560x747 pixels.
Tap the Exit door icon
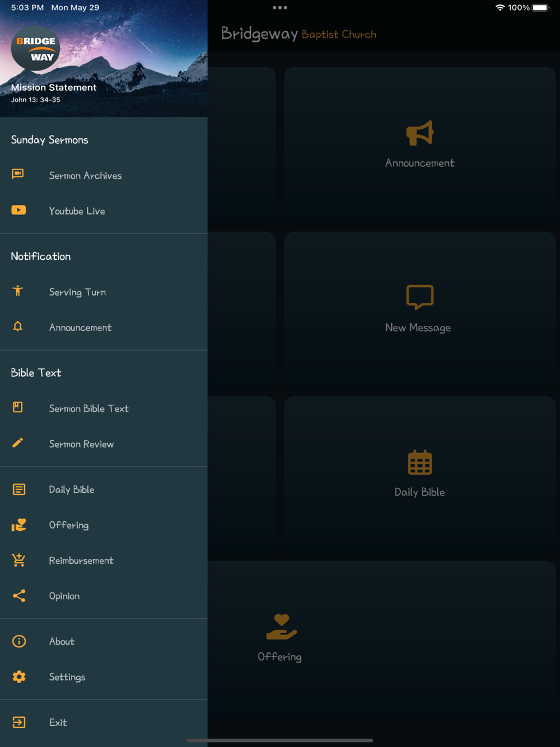(x=19, y=722)
